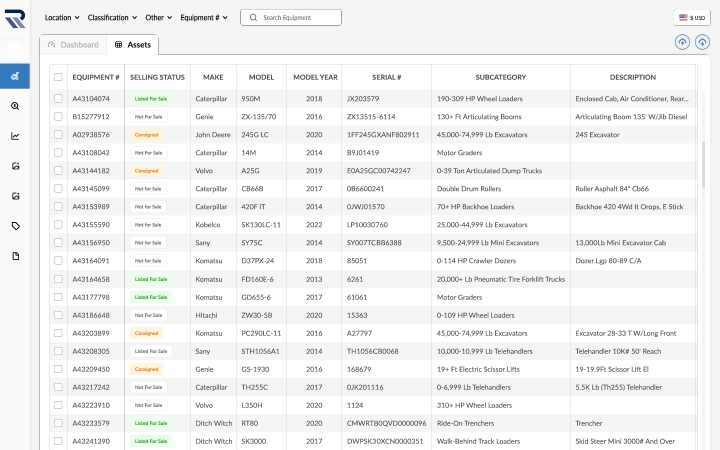Click the cloud upload icon button

coord(682,42)
